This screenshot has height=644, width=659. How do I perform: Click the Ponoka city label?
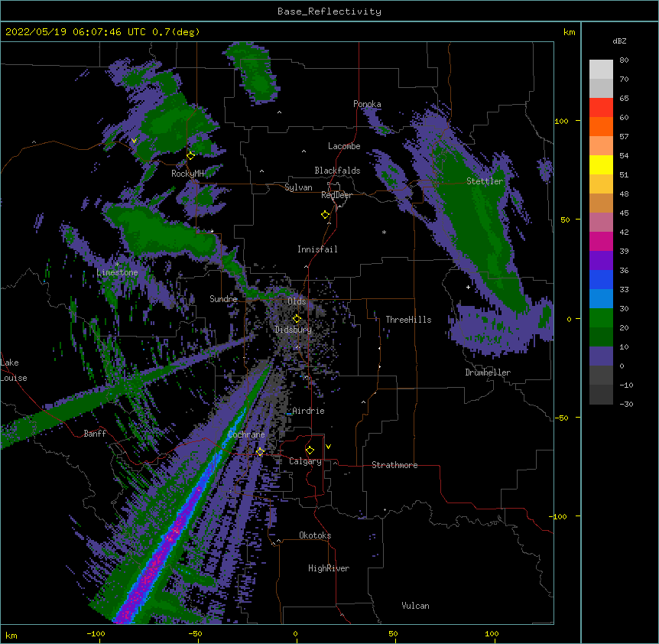367,104
